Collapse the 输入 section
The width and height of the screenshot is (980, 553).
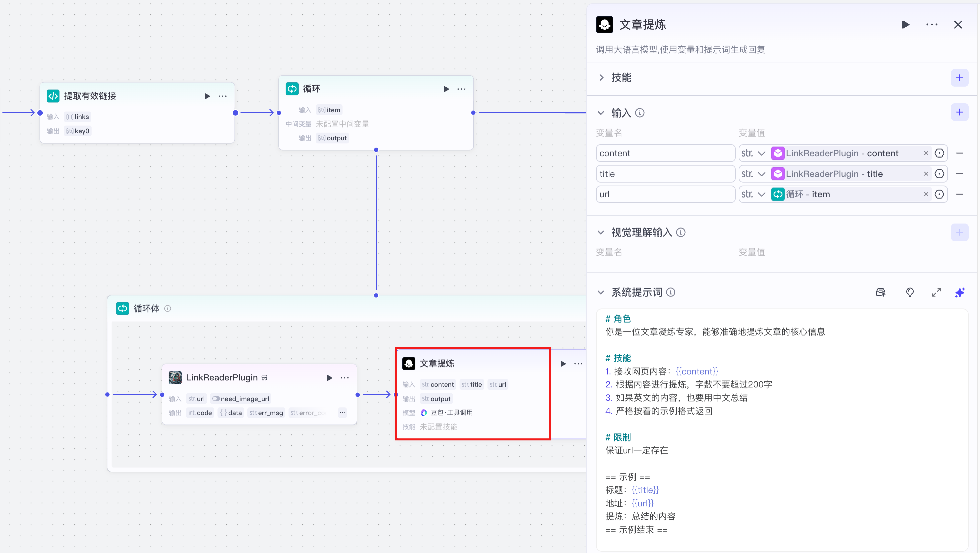(x=601, y=113)
